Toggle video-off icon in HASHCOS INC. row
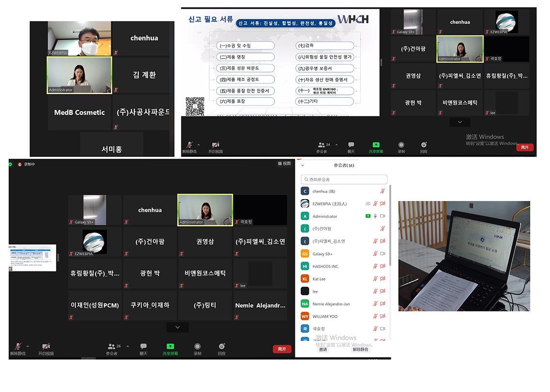 [383, 266]
